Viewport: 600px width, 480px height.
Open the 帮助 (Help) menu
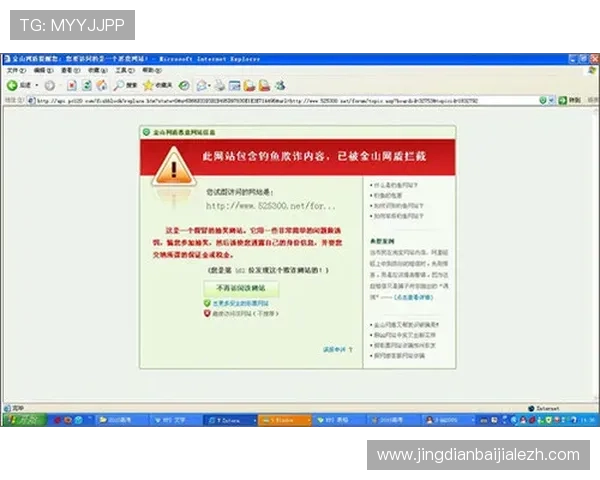click(152, 70)
